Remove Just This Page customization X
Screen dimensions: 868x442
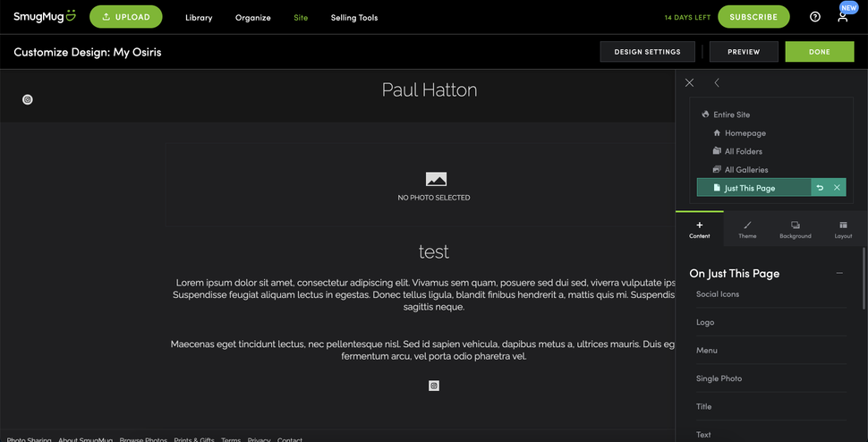pos(837,188)
